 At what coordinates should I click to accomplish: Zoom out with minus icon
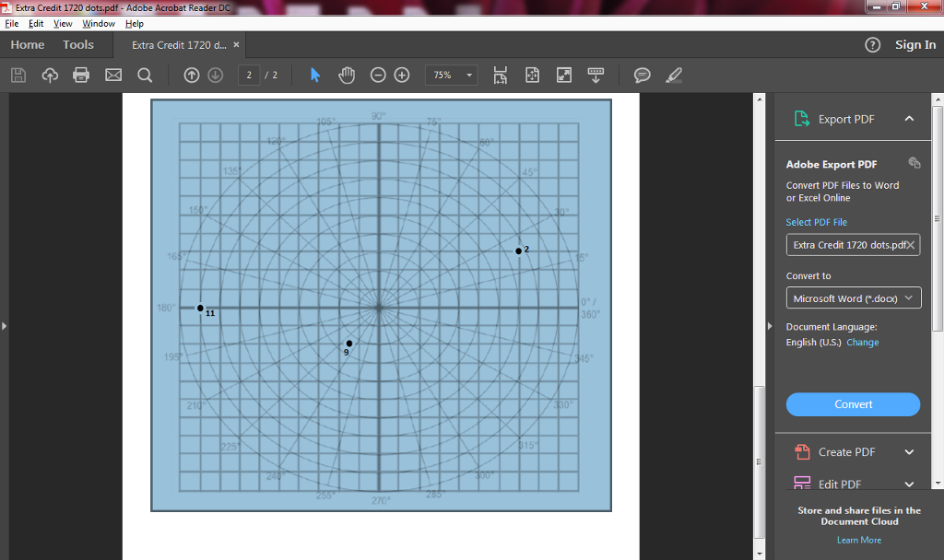[378, 76]
